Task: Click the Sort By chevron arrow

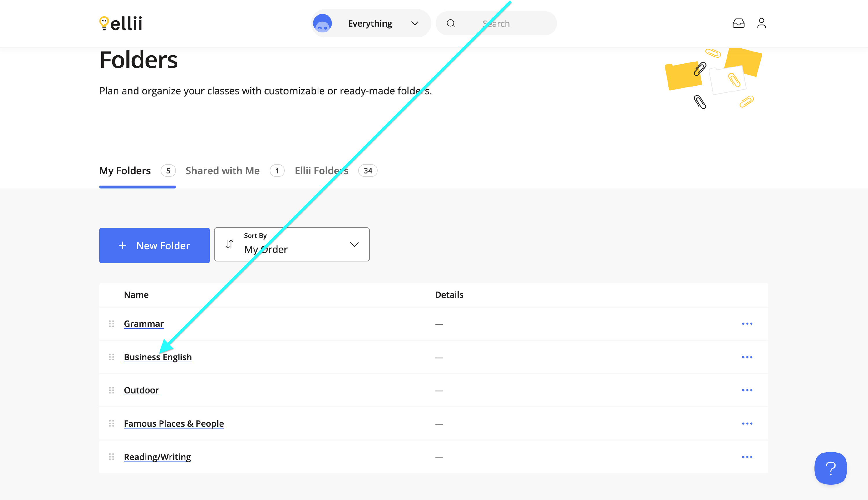Action: coord(354,245)
